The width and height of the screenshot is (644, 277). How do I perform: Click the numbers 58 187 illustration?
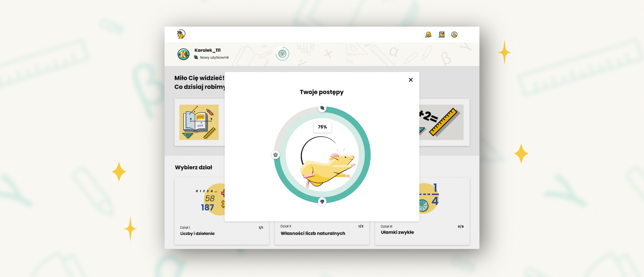coord(210,199)
